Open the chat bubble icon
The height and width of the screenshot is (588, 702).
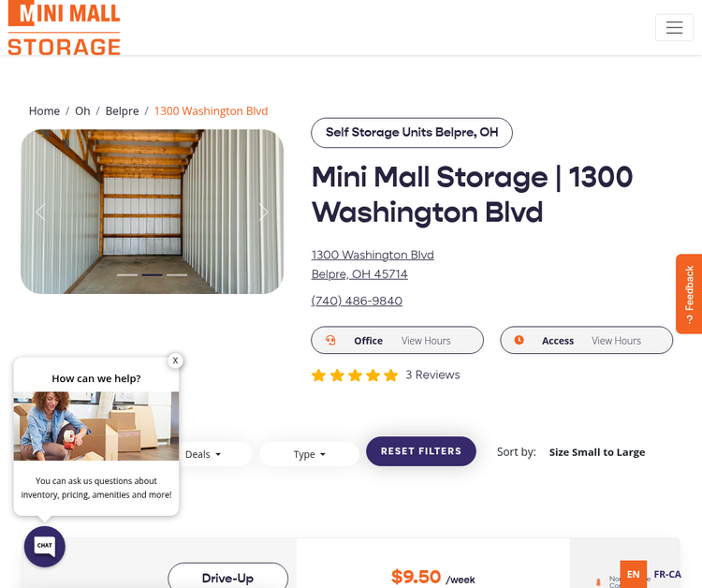(x=44, y=546)
